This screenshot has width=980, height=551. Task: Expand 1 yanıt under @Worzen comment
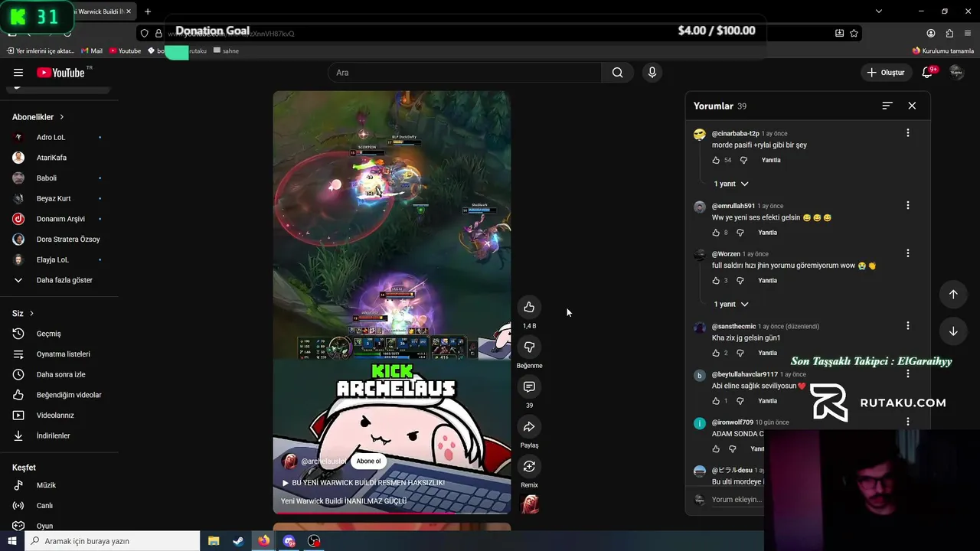pos(730,304)
